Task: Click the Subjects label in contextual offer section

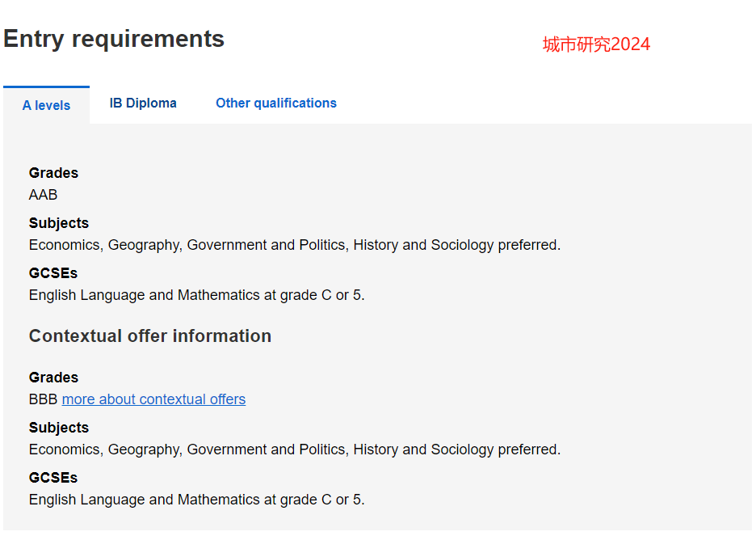Action: pyautogui.click(x=59, y=428)
